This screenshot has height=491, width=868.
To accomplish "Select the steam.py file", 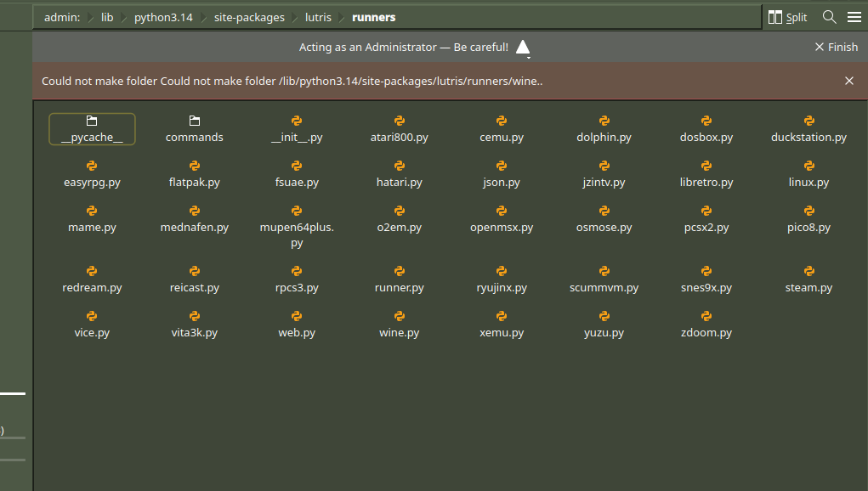I will [808, 279].
